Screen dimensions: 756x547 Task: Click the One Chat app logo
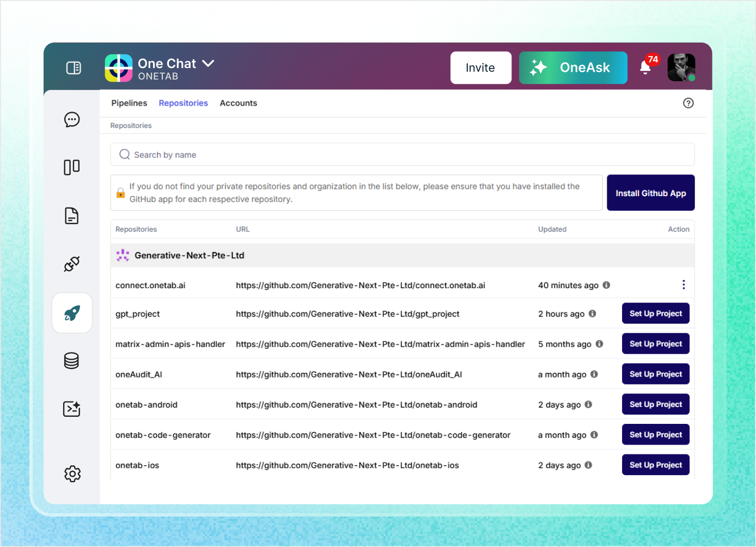pos(119,68)
